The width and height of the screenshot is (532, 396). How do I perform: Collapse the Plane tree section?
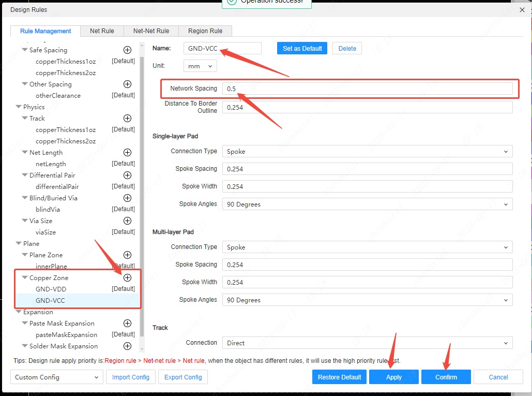[x=19, y=244]
